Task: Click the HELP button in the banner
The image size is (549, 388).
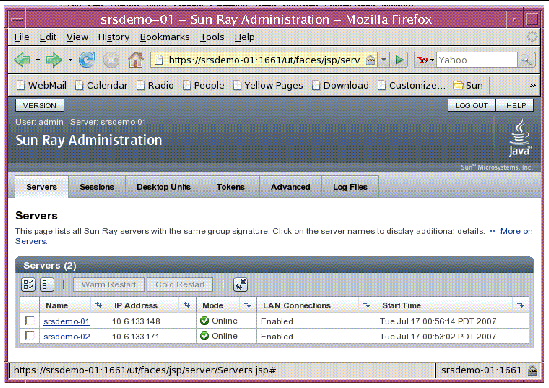Action: click(515, 105)
